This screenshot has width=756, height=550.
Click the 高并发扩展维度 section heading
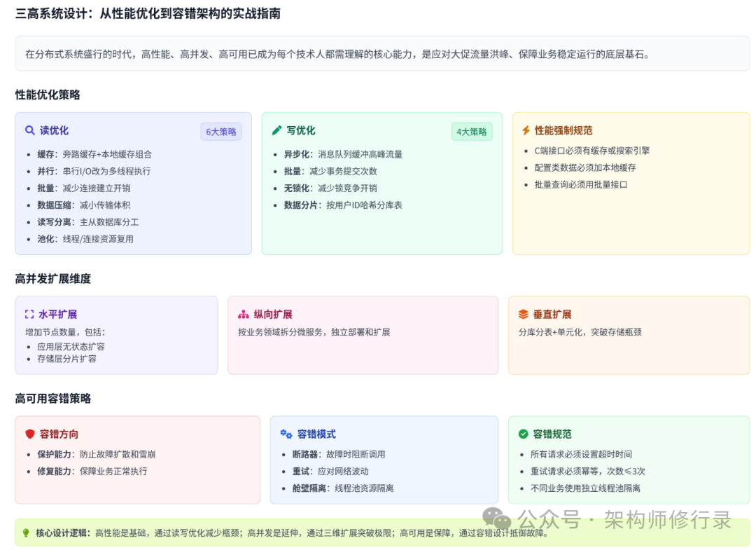[x=53, y=279]
